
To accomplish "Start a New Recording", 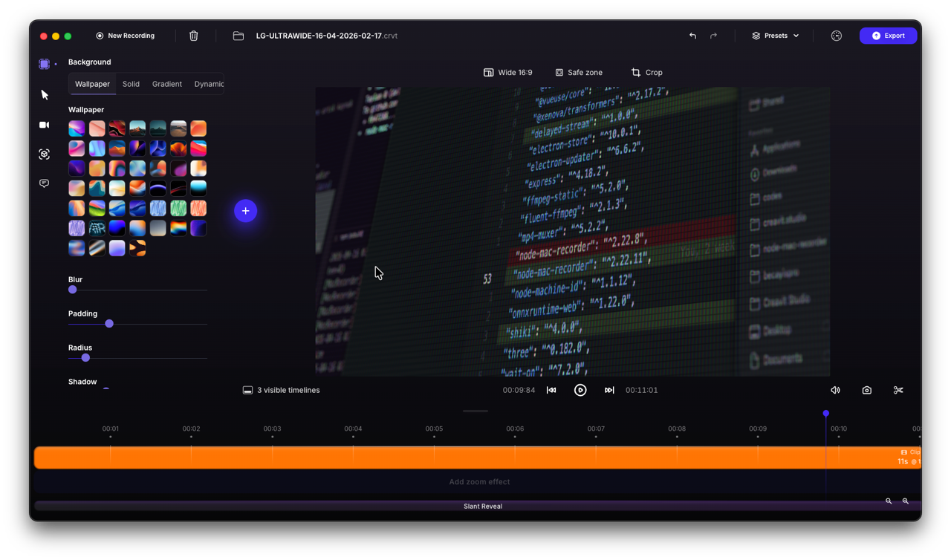I will 126,35.
